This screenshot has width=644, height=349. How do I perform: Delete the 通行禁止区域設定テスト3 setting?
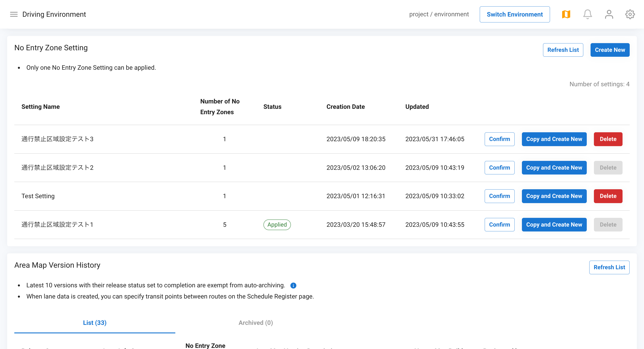click(608, 139)
